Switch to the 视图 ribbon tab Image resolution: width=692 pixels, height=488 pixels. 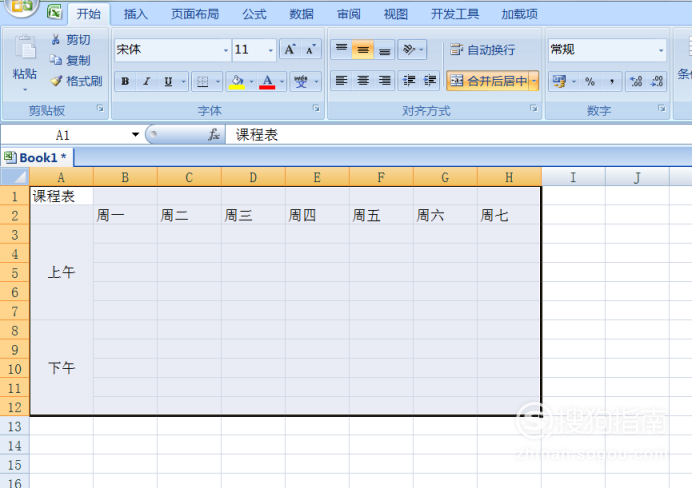point(396,14)
